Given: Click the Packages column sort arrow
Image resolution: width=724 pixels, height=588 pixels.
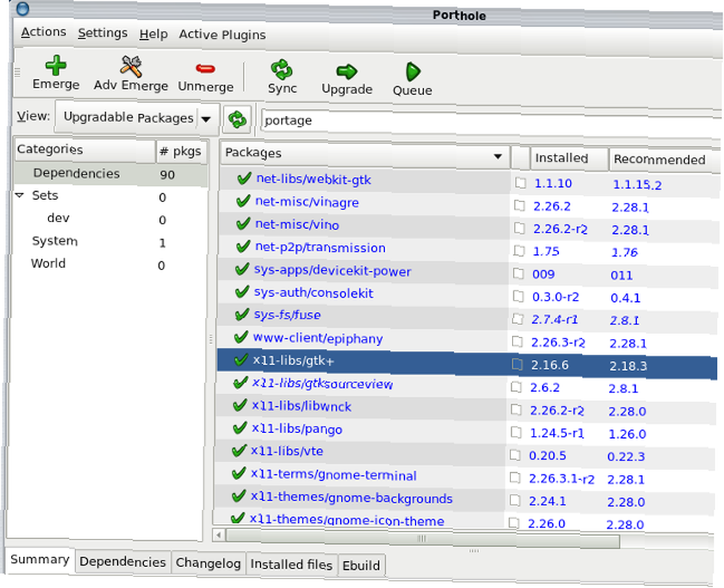Looking at the screenshot, I should tap(498, 156).
